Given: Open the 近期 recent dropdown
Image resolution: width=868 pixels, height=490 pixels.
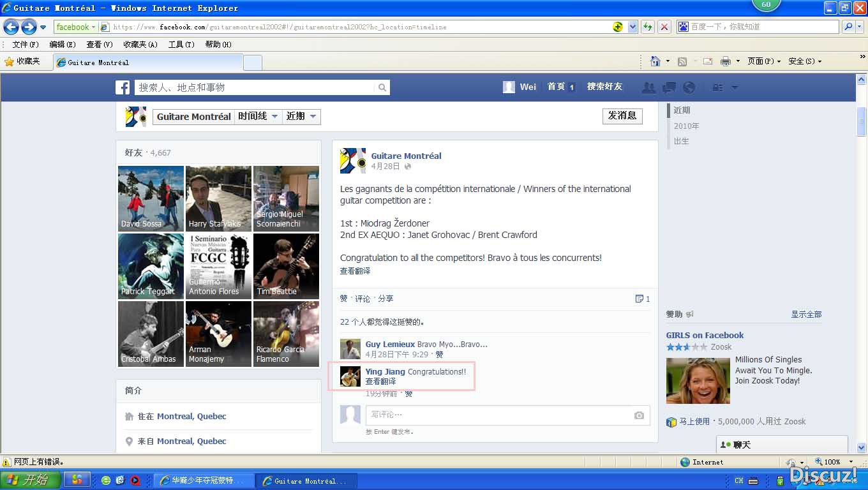Looking at the screenshot, I should pos(301,116).
